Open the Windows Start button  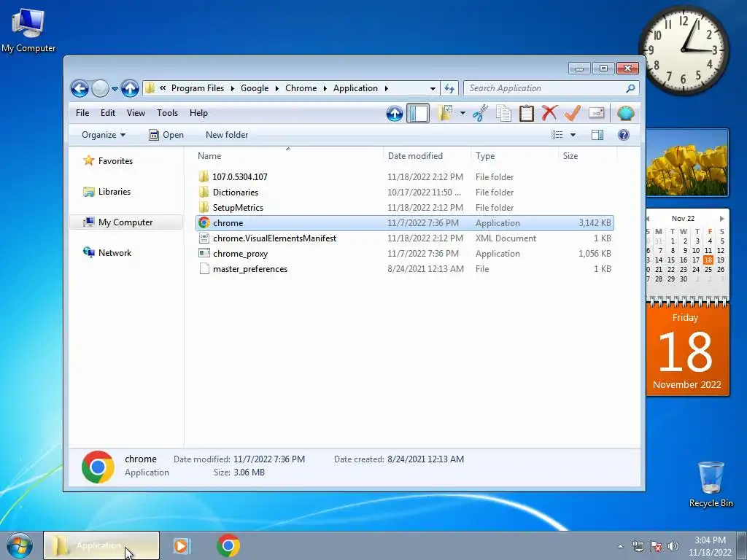20,545
